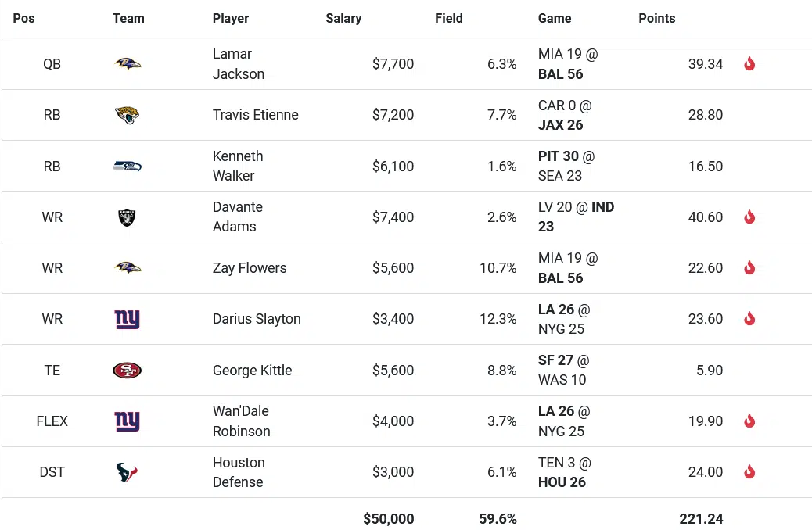Click the Seahawks logo beside Kenneth Walker
Screen dimensions: 812x530
(x=128, y=166)
